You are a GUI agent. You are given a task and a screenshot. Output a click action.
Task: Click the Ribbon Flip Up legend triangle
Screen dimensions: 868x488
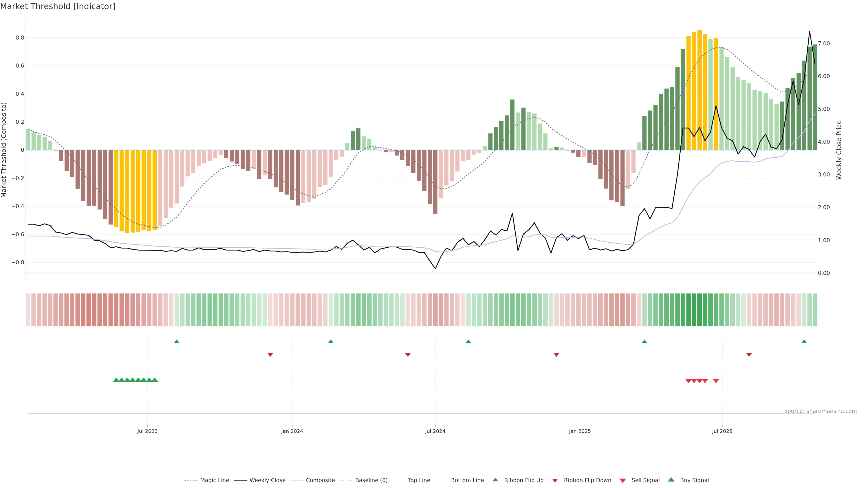tap(495, 480)
